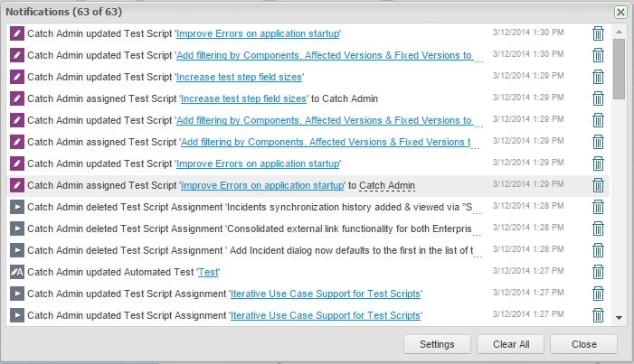Viewport: 634px width, 364px height.
Task: Delete the bottom 'Iterative Use Case Support' notification
Action: point(598,315)
